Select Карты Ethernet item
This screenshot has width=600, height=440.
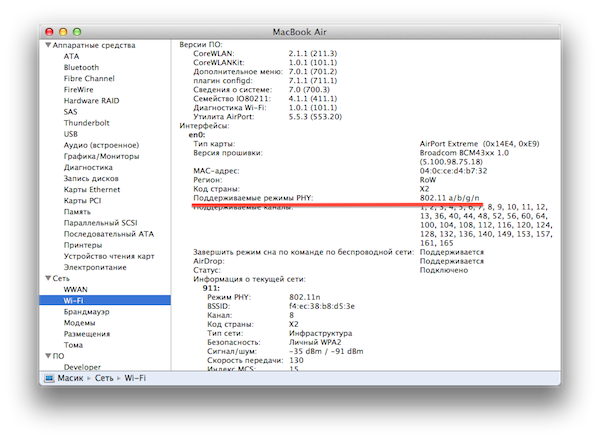click(92, 189)
